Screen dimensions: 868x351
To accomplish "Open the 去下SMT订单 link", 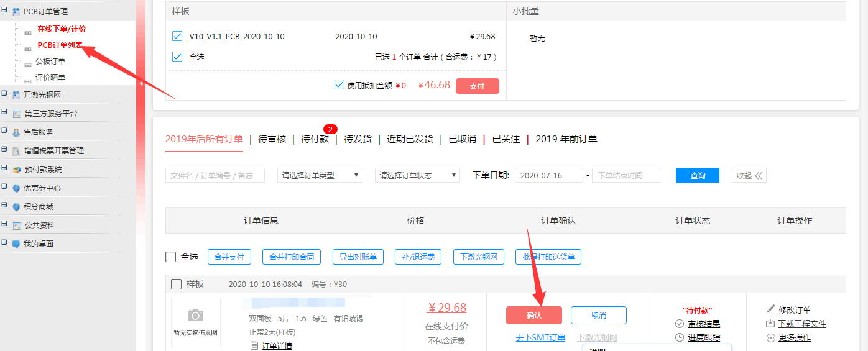I will pos(540,338).
